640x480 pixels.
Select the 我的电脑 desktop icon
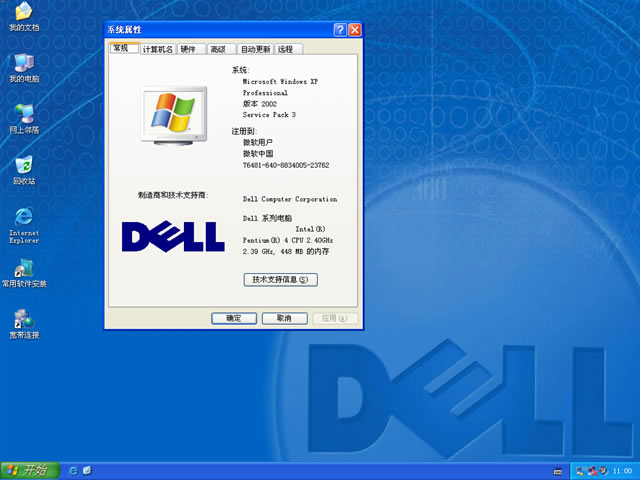(24, 68)
